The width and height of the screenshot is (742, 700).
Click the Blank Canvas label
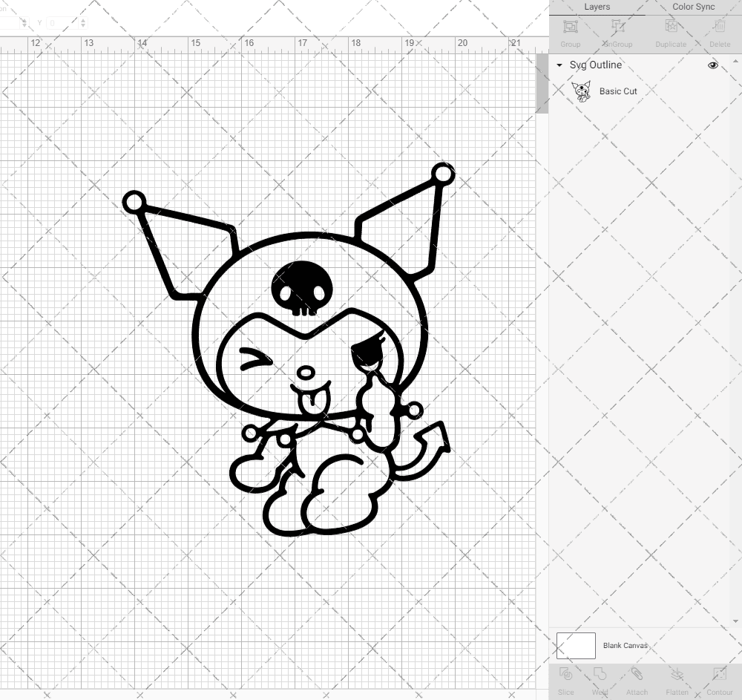[x=625, y=645]
